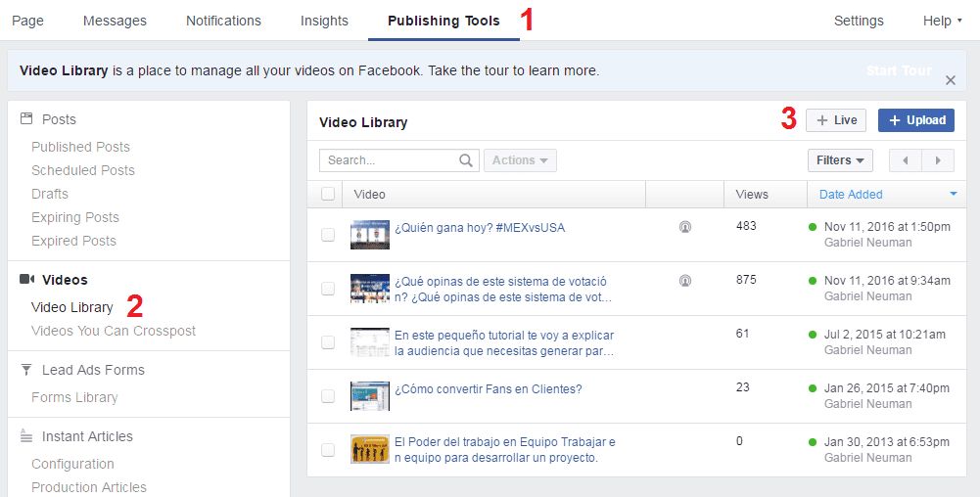Go to next page arrow

938,160
